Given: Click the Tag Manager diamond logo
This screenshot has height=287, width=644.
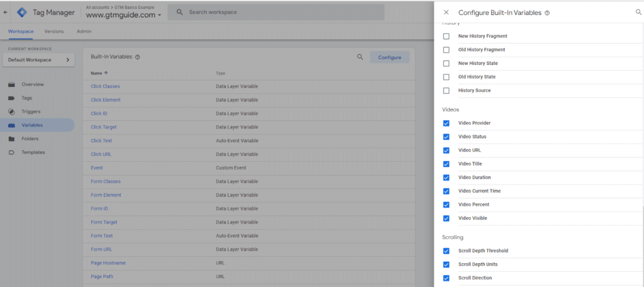Looking at the screenshot, I should (x=22, y=13).
